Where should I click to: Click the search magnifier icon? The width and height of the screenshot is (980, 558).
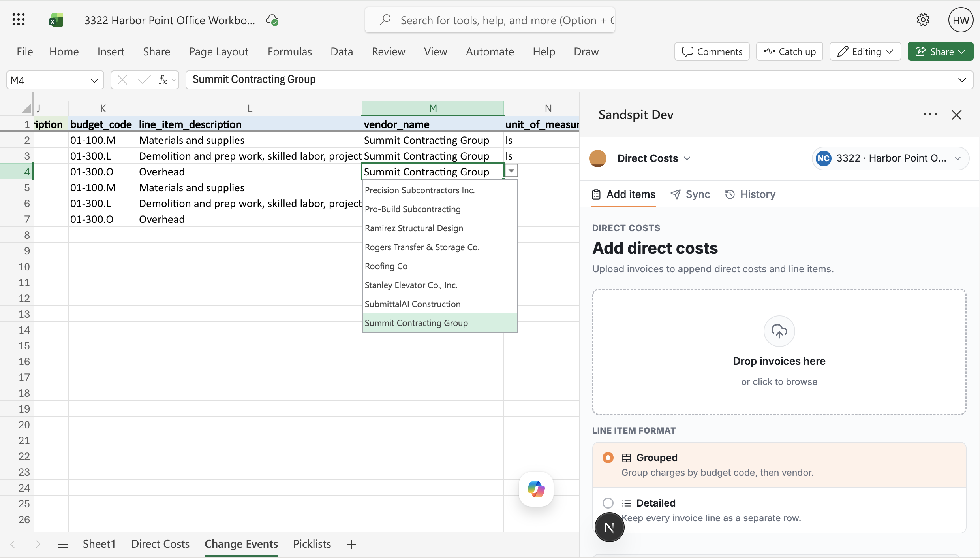point(385,20)
